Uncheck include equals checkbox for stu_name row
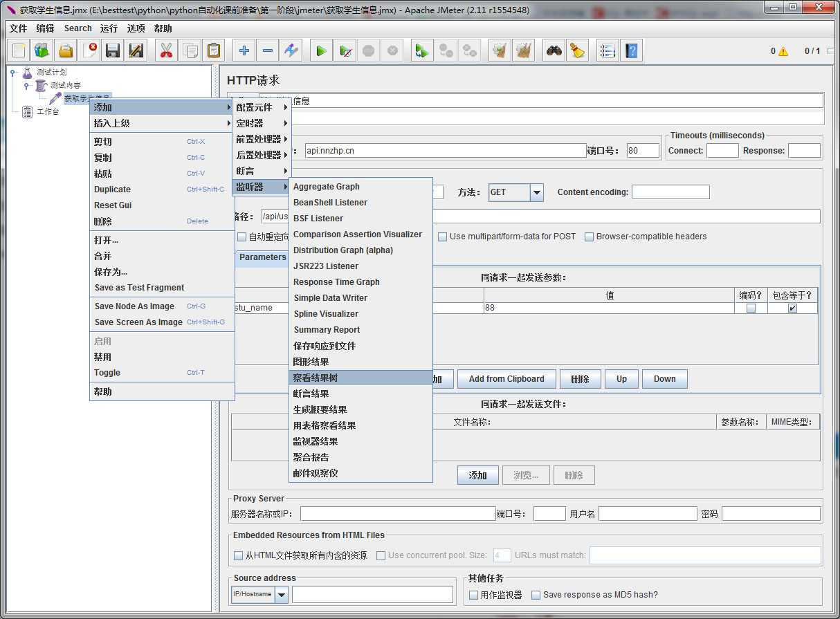 click(x=792, y=308)
